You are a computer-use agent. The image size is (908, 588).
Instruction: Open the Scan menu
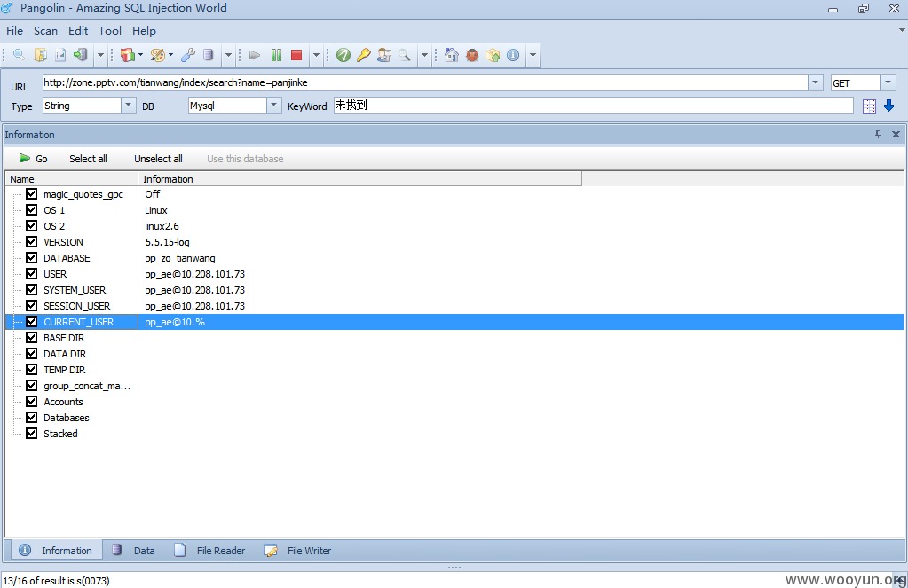pos(45,31)
